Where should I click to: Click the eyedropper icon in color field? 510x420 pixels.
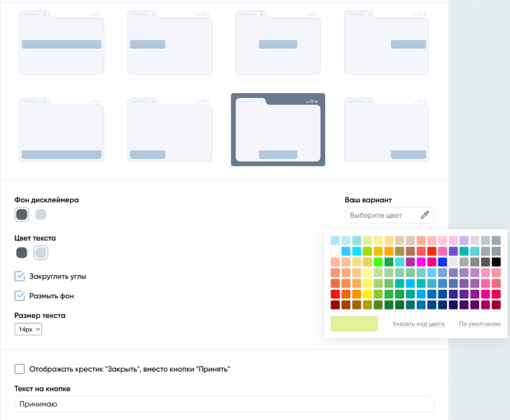pyautogui.click(x=425, y=216)
